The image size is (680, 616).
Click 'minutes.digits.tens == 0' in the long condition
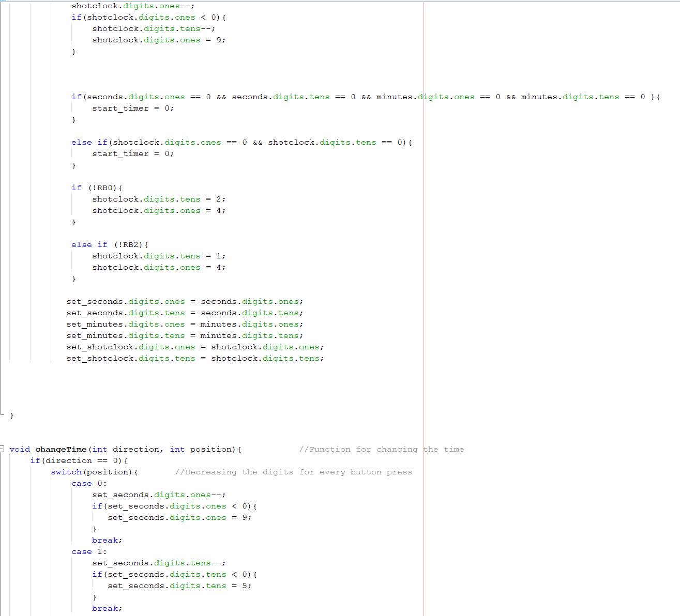tap(583, 97)
